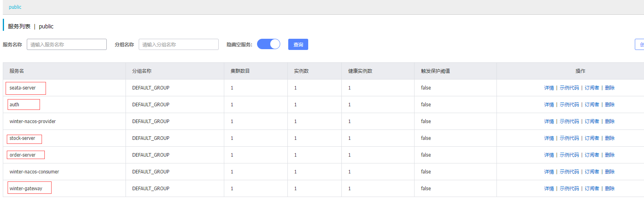Click 删除 for order-server
Image resolution: width=644 pixels, height=201 pixels.
610,155
